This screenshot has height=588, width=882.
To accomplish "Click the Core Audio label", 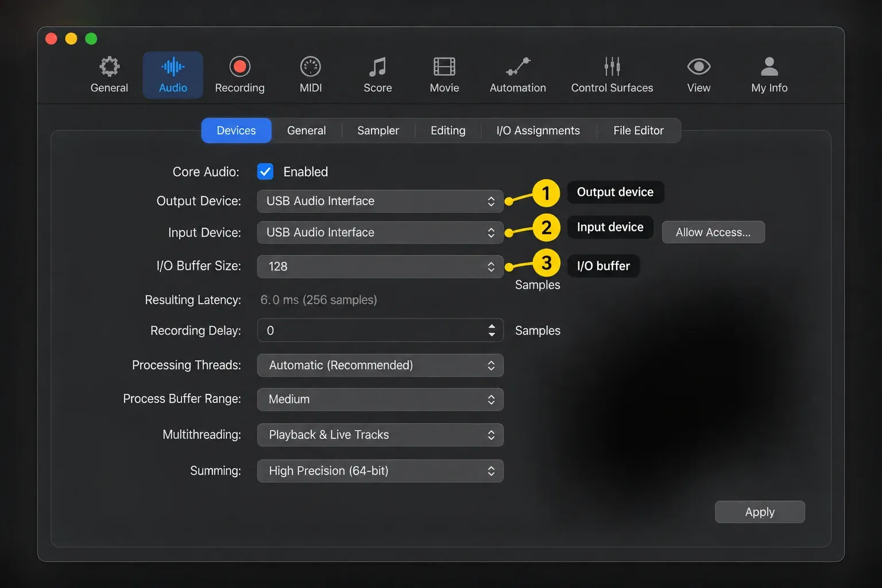I will pyautogui.click(x=206, y=172).
